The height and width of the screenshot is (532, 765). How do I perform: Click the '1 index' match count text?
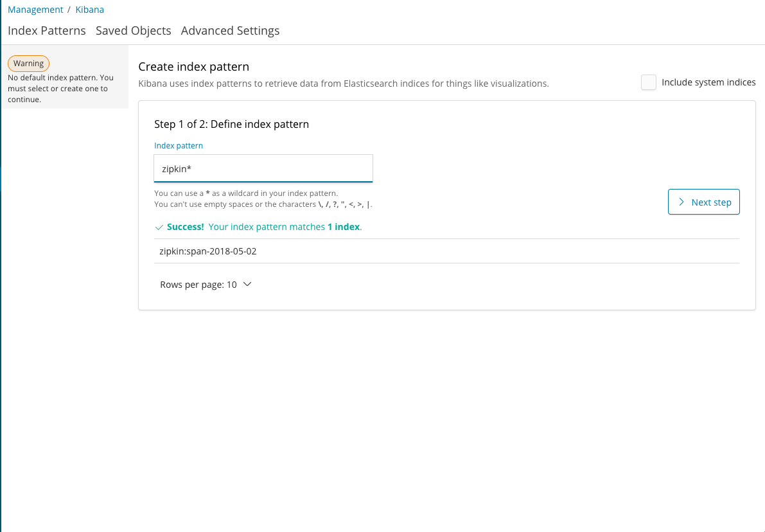tap(344, 227)
